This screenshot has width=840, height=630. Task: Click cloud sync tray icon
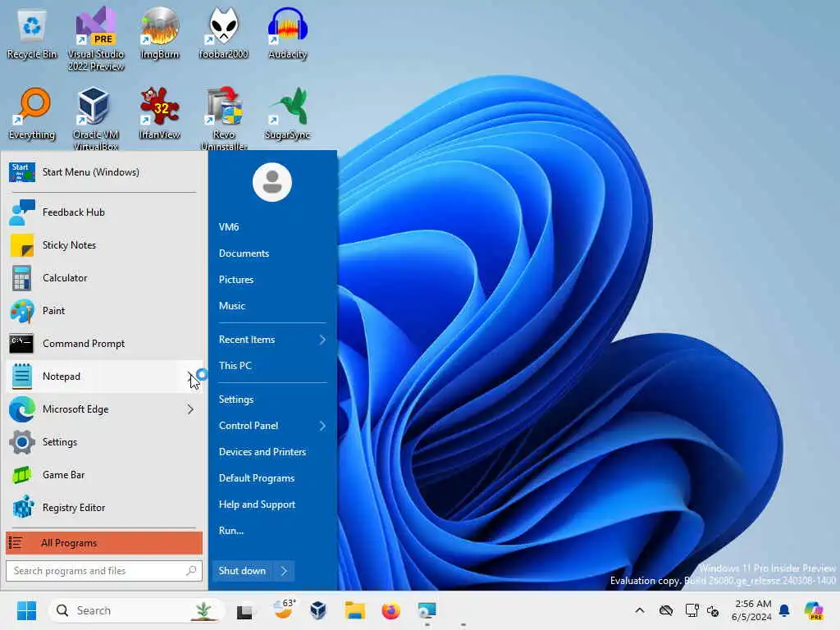click(x=666, y=610)
